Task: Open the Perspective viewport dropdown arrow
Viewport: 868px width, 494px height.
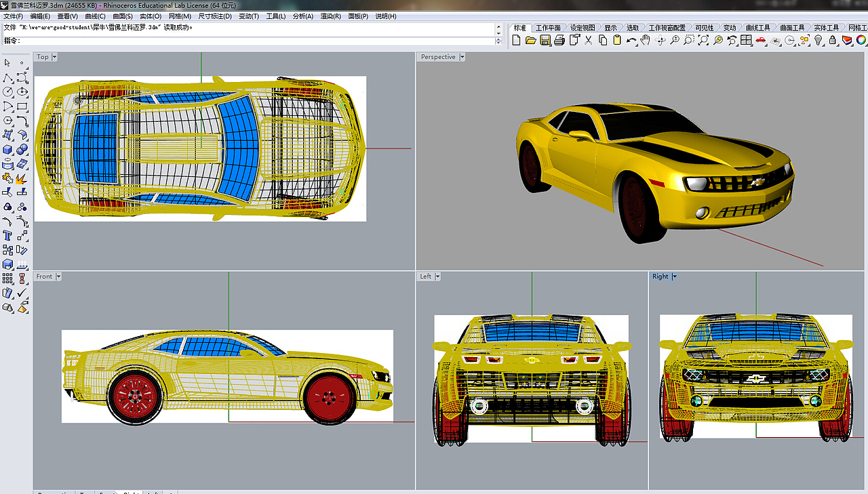Action: click(x=462, y=57)
